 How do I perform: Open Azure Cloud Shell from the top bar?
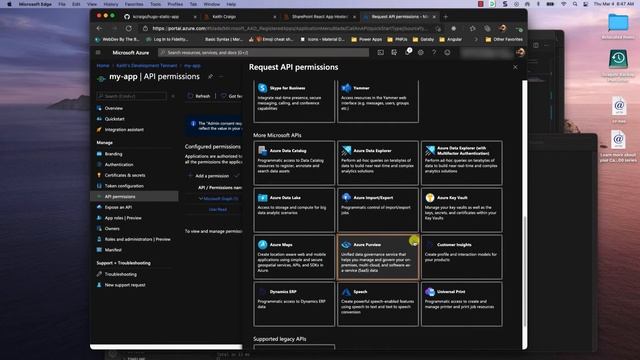380,52
